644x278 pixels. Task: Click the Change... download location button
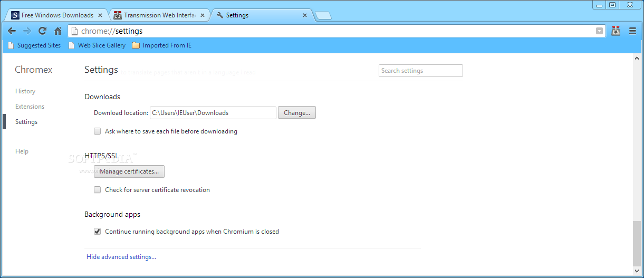click(x=297, y=113)
